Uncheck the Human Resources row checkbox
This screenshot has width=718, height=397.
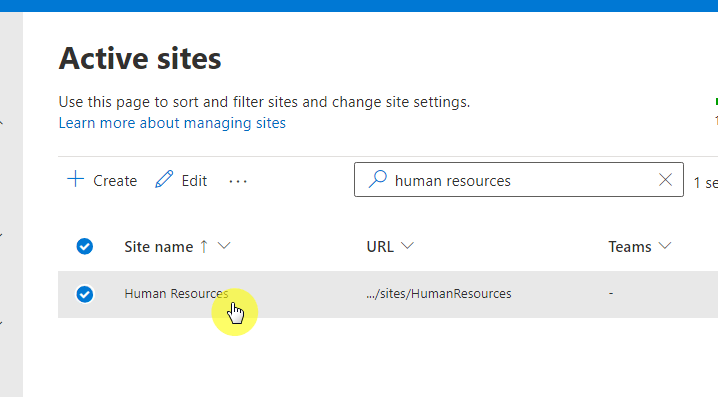[x=85, y=294]
